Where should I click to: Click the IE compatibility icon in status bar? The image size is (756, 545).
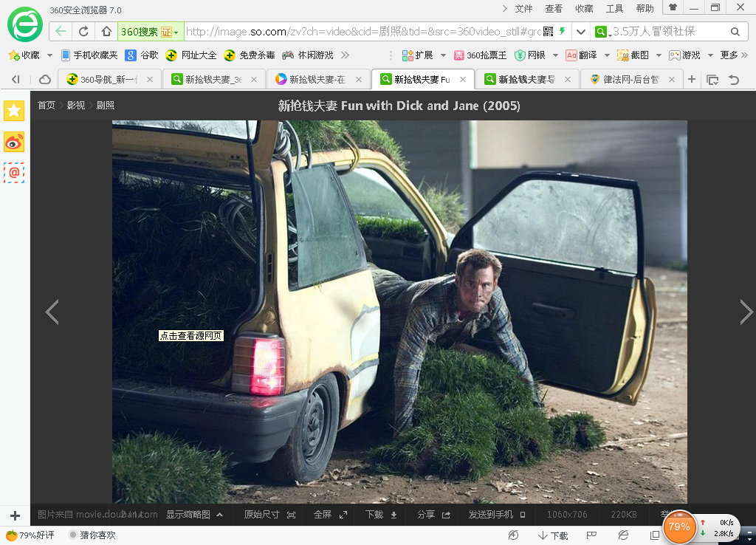coord(623,535)
